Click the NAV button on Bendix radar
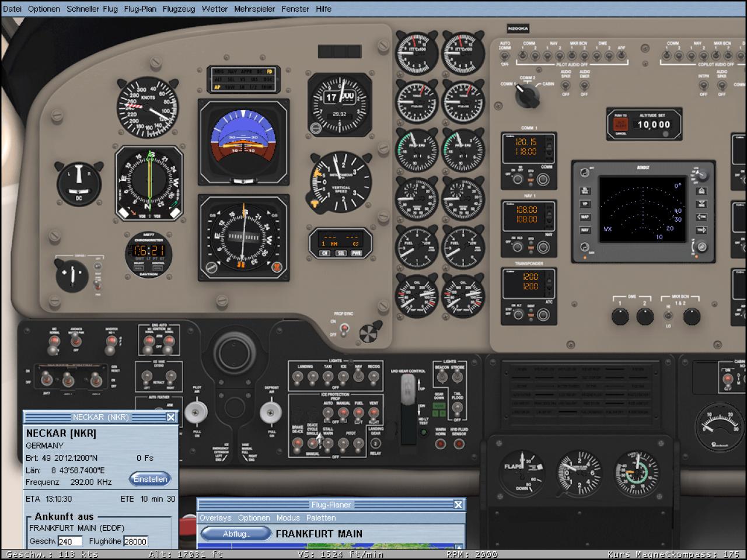Image resolution: width=747 pixels, height=560 pixels. (x=585, y=230)
